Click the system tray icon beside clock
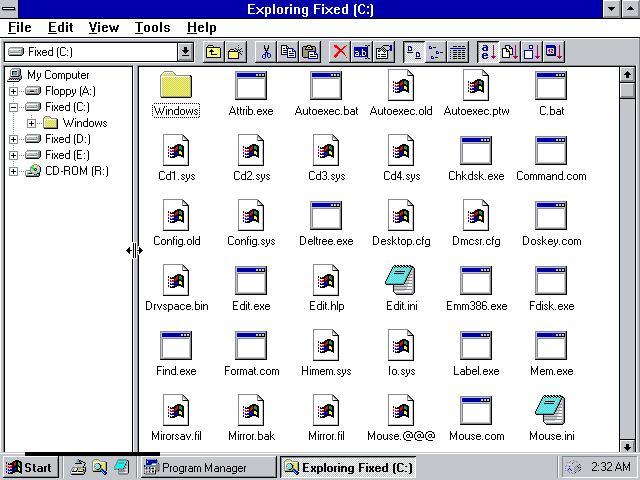The height and width of the screenshot is (480, 640). pos(573,467)
